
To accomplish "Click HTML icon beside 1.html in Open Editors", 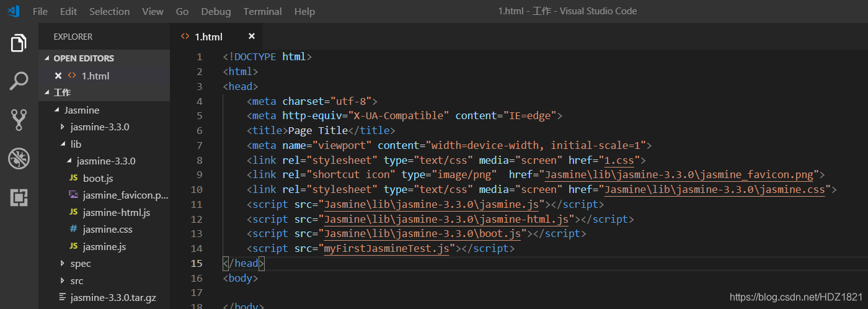I will pyautogui.click(x=73, y=76).
